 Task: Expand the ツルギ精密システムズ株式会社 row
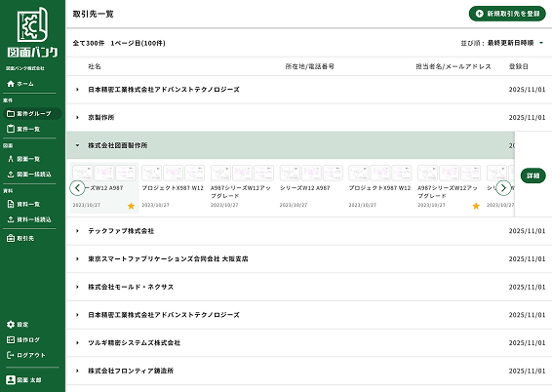pyautogui.click(x=77, y=342)
